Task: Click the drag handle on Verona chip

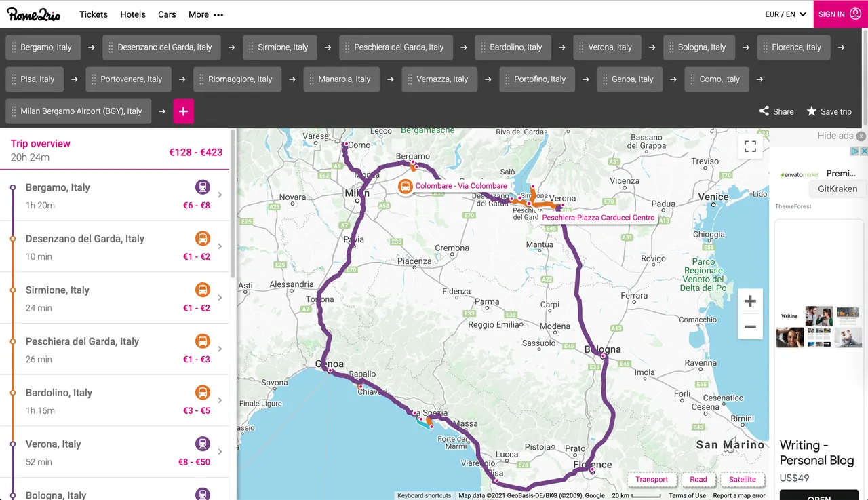Action: [581, 47]
